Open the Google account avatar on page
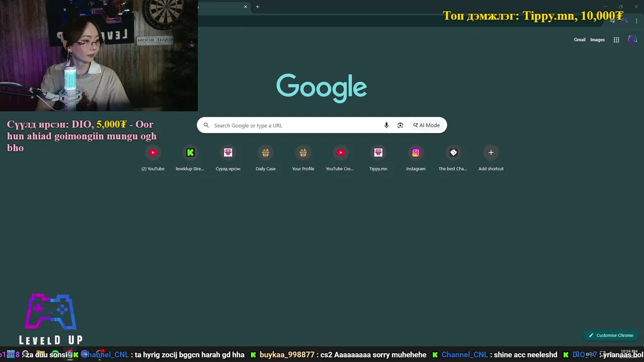 632,40
